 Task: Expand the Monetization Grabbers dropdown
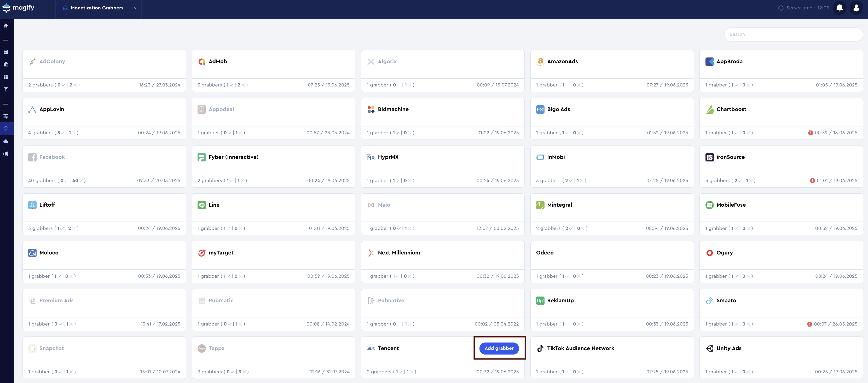tap(135, 8)
